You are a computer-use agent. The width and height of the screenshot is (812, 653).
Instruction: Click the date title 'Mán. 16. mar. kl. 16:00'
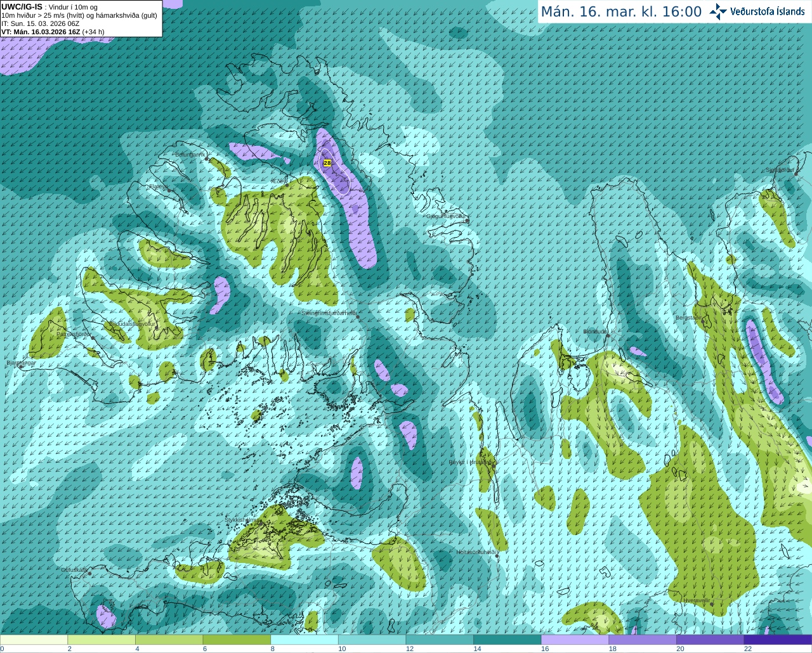621,12
